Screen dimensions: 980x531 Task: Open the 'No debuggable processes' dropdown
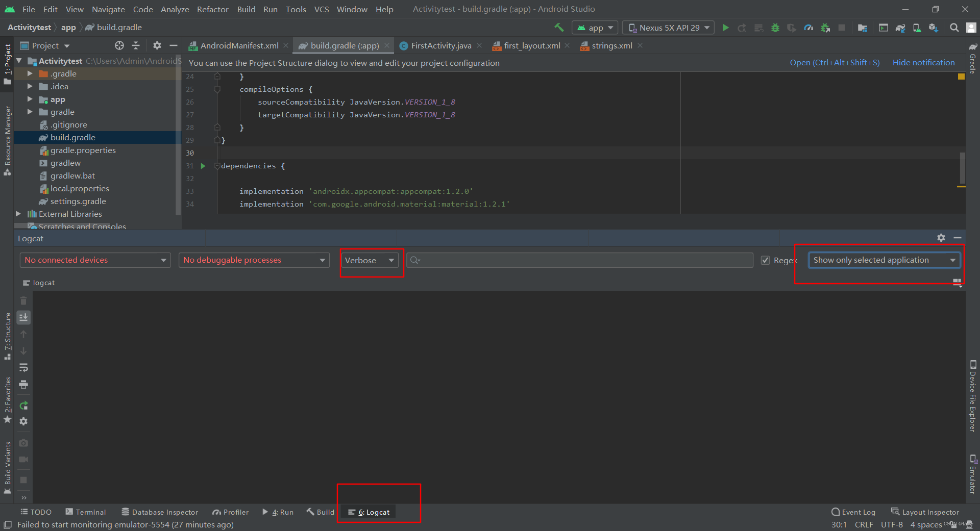(254, 260)
